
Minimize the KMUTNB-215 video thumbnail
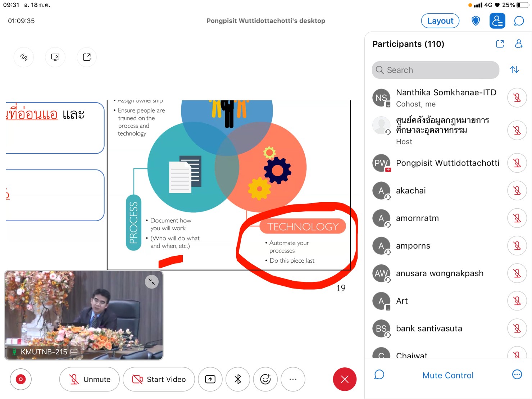point(152,282)
